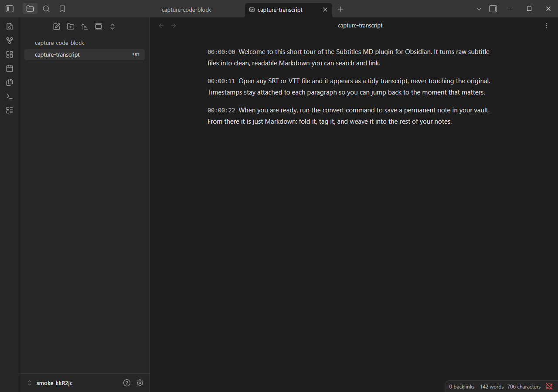Open the settings gear
Screen dimensions: 558x392
pos(140,383)
